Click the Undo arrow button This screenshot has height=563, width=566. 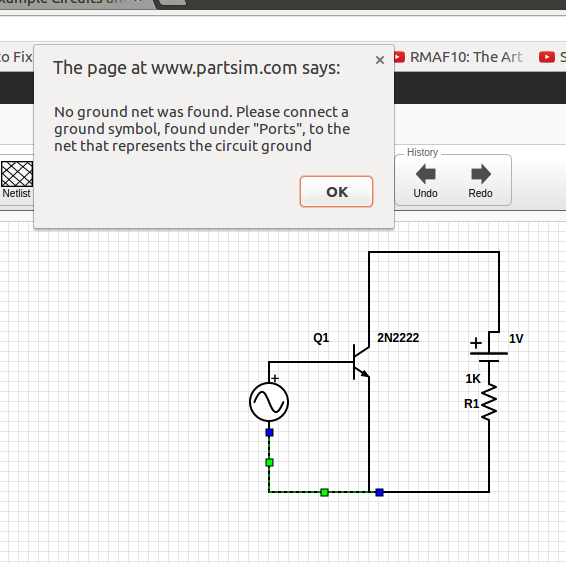point(426,181)
